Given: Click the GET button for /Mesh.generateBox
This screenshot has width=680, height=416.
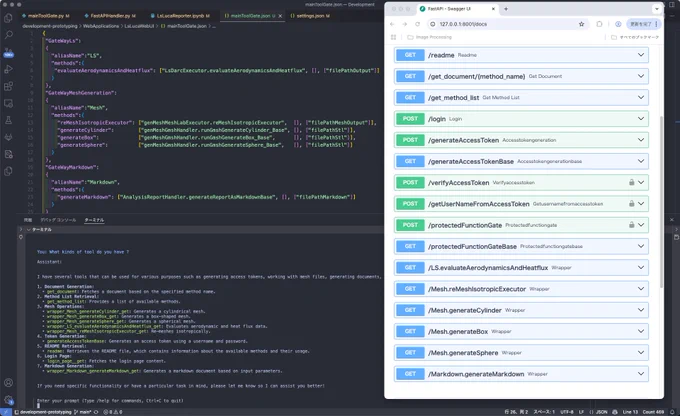Looking at the screenshot, I should click(x=410, y=331).
